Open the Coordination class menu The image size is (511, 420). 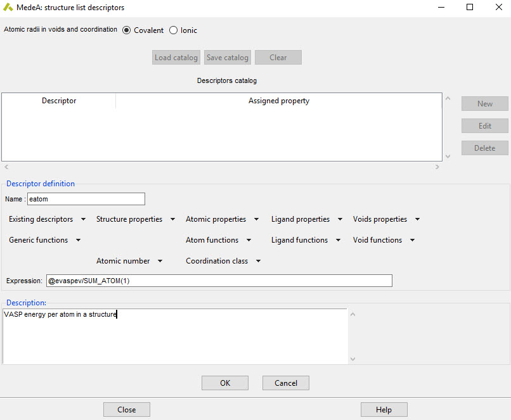click(x=223, y=261)
